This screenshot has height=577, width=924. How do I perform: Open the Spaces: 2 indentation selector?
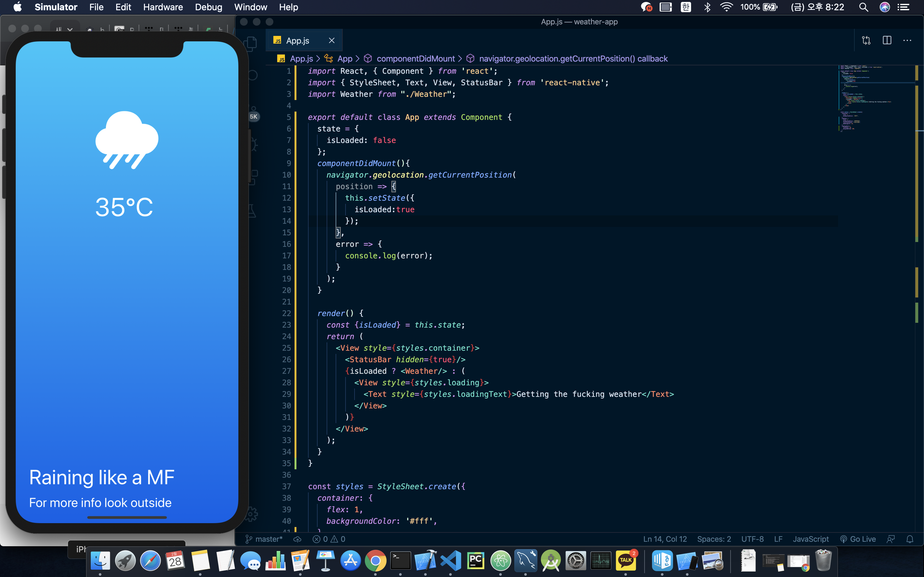pyautogui.click(x=714, y=539)
